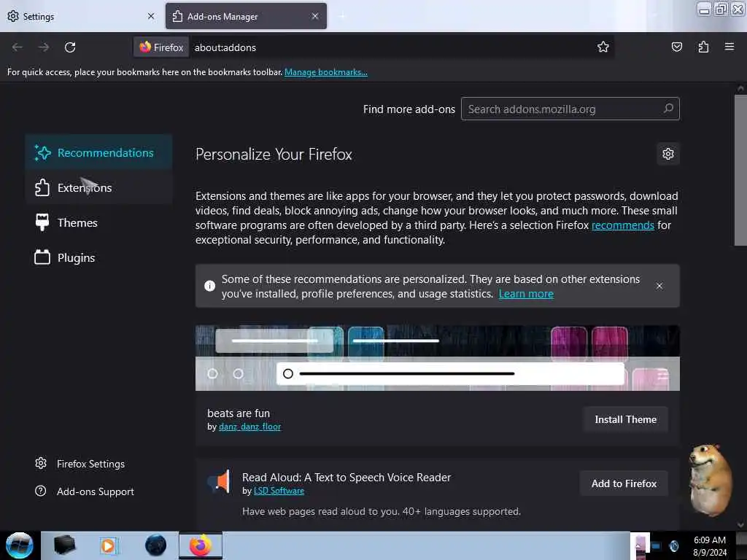Open the Extensions puzzle icon in the toolbar

click(x=703, y=47)
